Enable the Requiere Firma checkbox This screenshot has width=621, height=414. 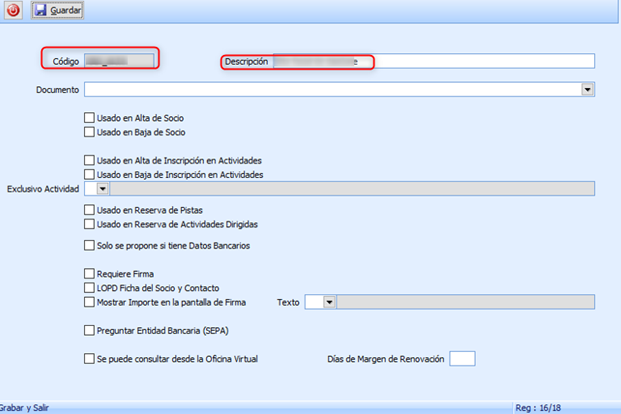point(90,273)
